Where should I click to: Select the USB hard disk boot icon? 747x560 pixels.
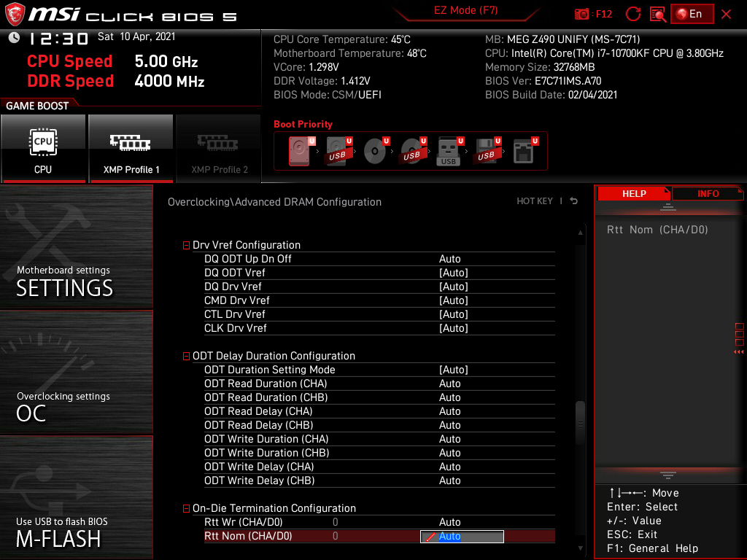pyautogui.click(x=338, y=151)
